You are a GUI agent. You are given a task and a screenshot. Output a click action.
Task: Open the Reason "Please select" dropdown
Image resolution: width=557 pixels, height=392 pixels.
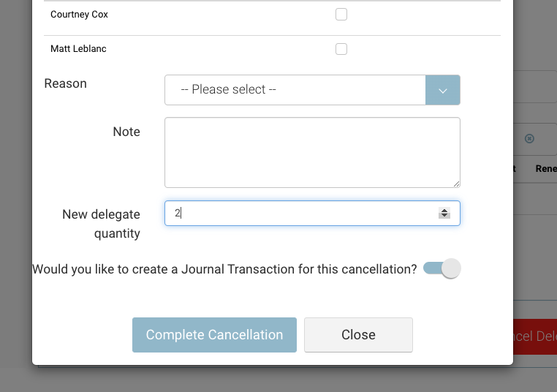tap(295, 90)
